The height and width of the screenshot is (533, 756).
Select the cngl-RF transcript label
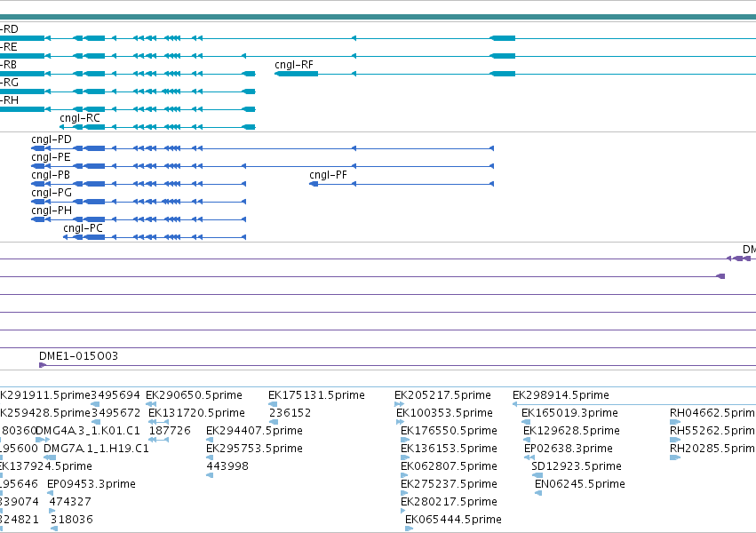click(x=294, y=65)
